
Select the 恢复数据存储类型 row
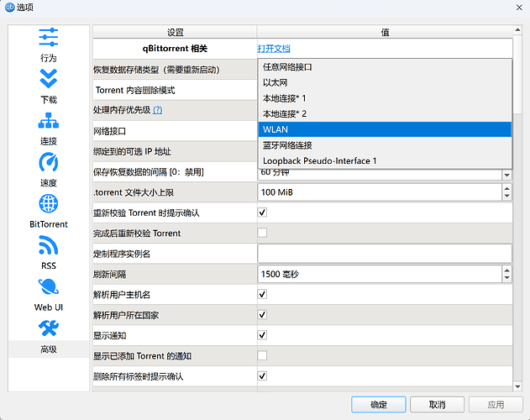point(175,70)
